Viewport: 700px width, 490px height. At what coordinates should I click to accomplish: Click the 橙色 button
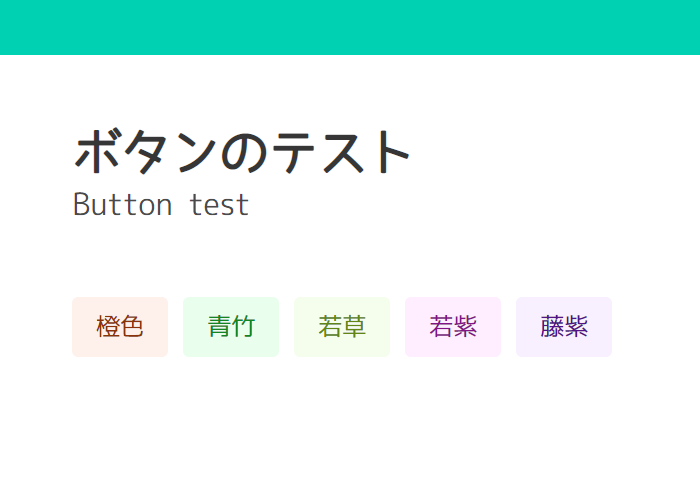pyautogui.click(x=120, y=327)
